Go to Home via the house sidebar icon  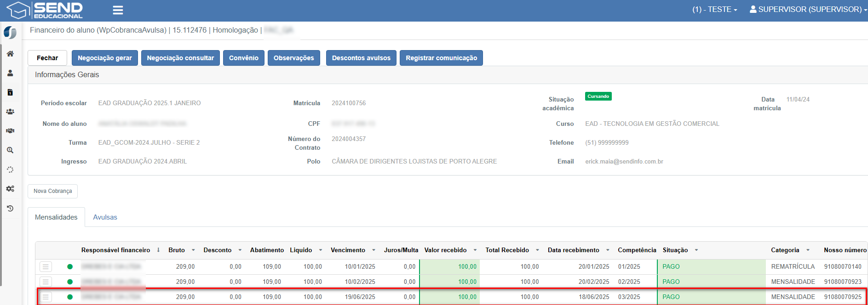coord(10,54)
